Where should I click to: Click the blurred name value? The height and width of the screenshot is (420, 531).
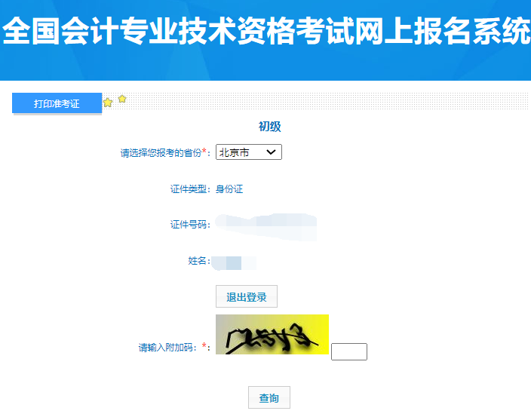pyautogui.click(x=234, y=263)
